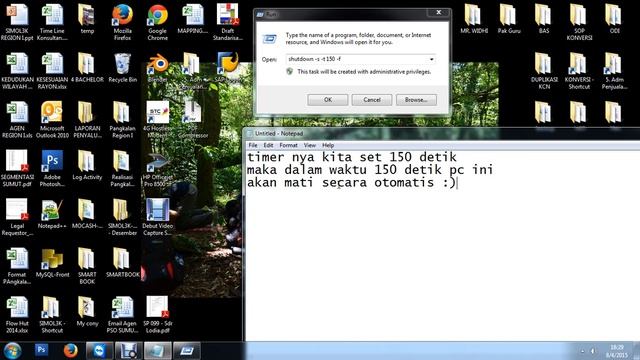Launch the Adobe Photoshop desktop shortcut

52,168
